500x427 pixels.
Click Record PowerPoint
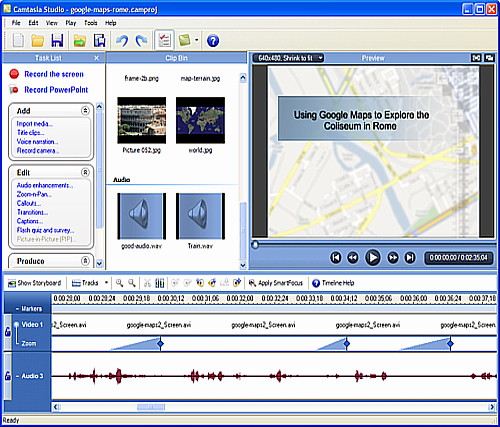coord(56,90)
